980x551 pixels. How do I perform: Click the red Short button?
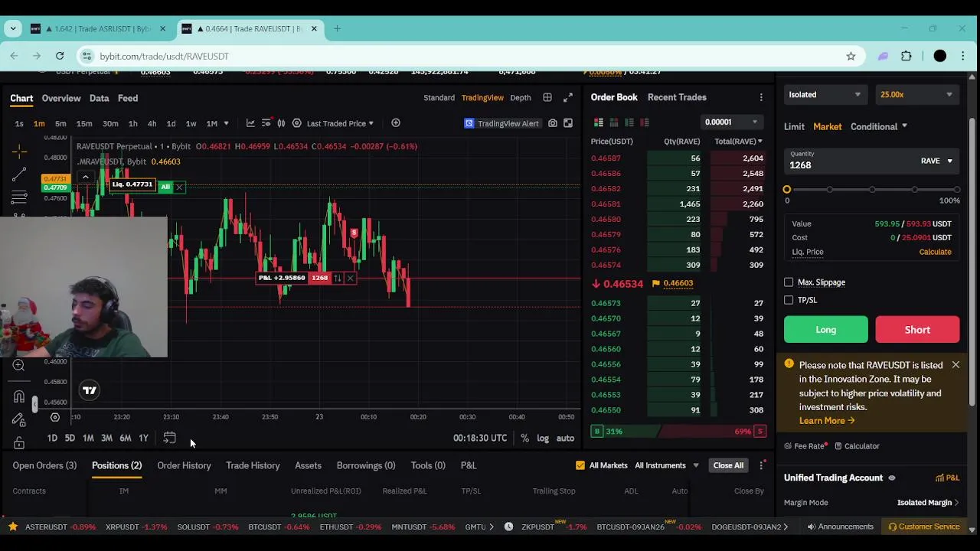point(917,330)
